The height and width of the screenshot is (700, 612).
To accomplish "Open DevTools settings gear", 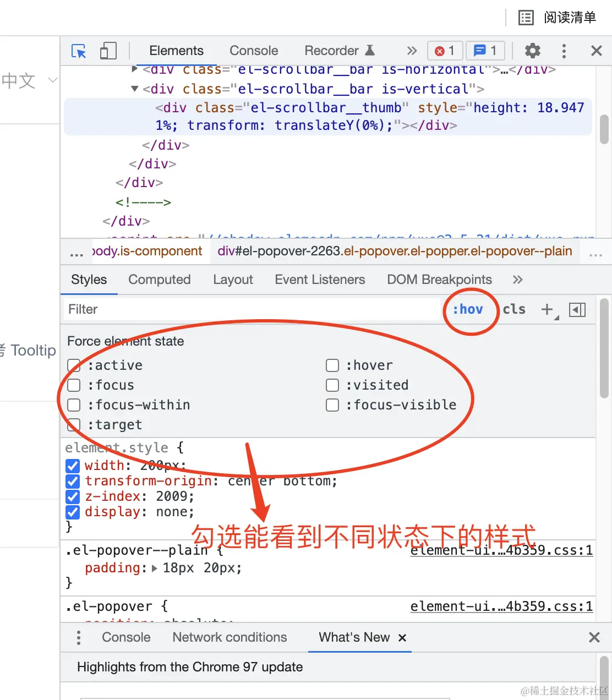I will pos(532,51).
